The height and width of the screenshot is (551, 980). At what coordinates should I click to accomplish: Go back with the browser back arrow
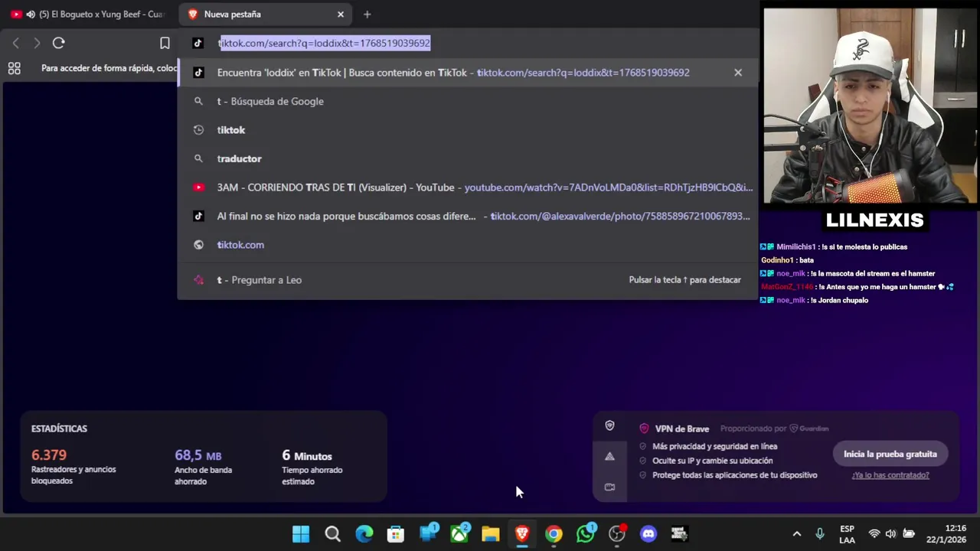[x=15, y=43]
